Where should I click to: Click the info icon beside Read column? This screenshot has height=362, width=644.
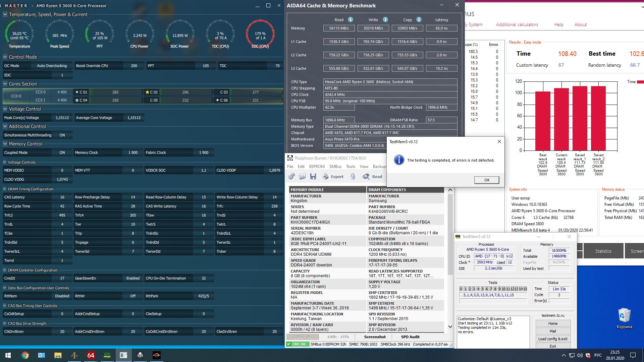tap(351, 19)
